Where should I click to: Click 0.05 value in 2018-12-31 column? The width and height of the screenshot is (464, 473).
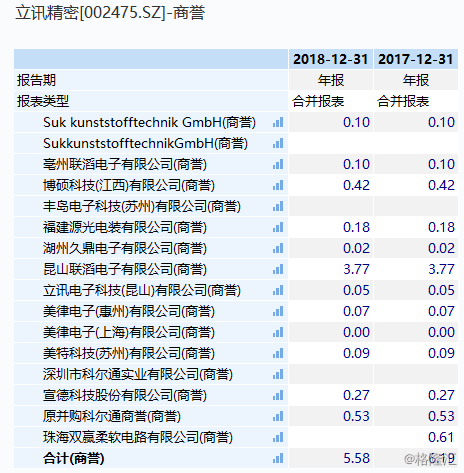(356, 290)
